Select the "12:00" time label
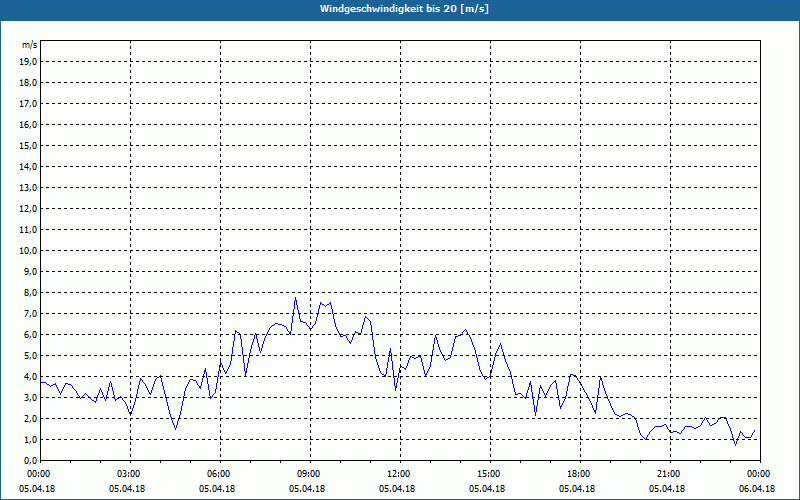 click(x=398, y=474)
